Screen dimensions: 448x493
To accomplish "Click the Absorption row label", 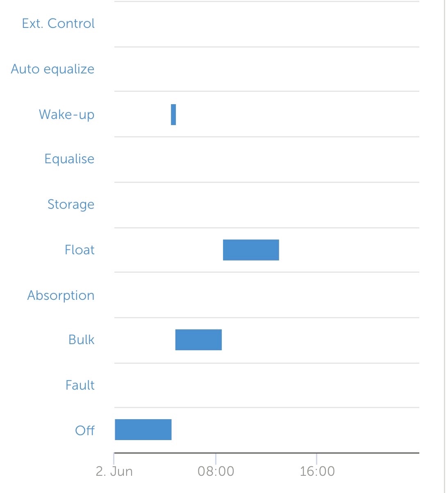I will point(61,295).
